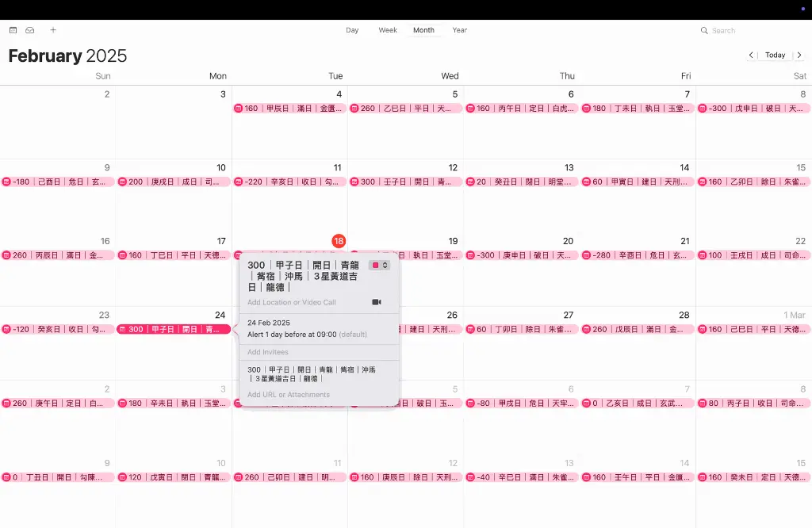
Task: Open the 160 己巳日 event on 1 Mar
Action: click(x=753, y=329)
